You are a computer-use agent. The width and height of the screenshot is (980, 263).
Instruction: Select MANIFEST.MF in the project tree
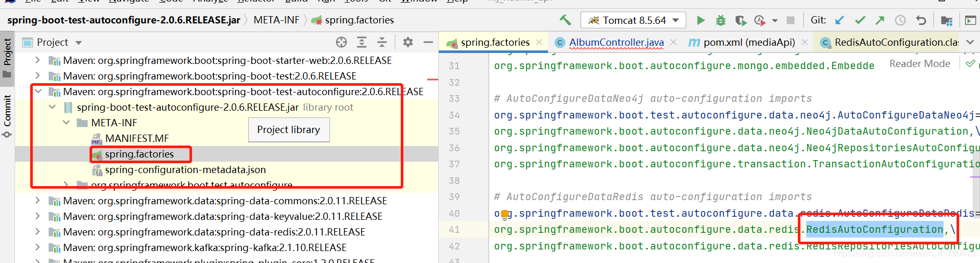pos(137,138)
